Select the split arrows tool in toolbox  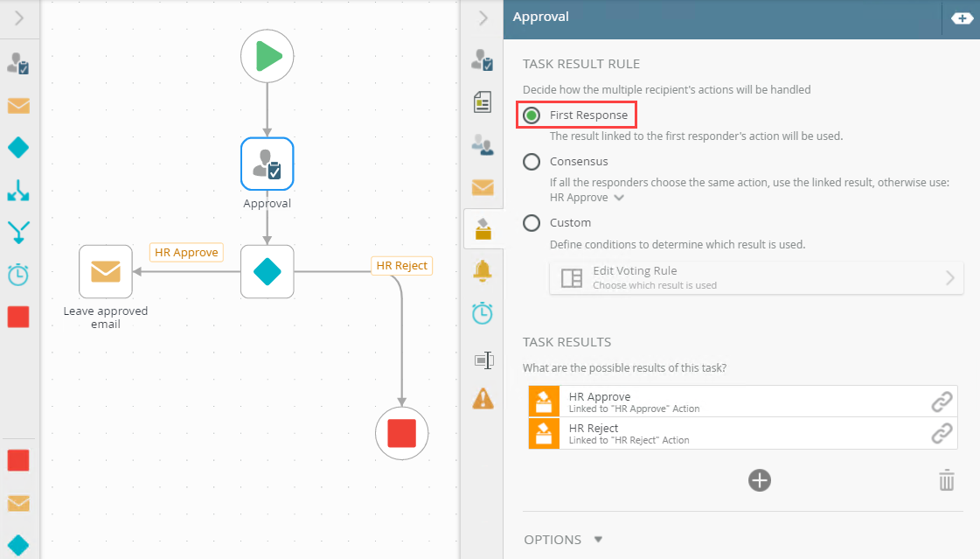(x=18, y=190)
